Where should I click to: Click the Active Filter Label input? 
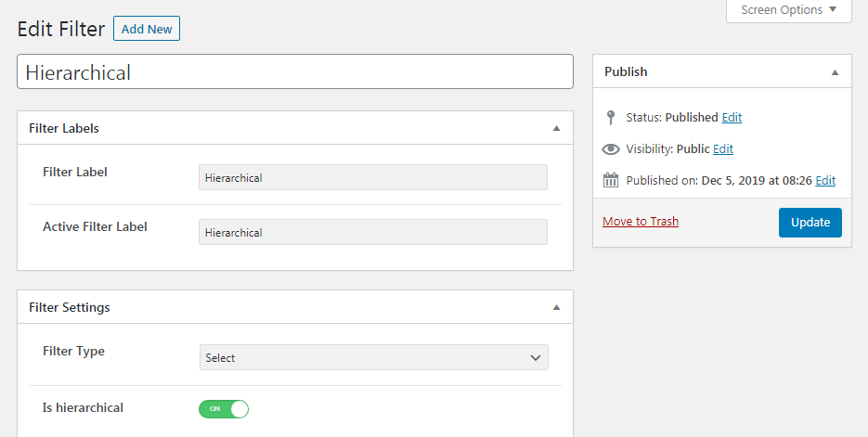[373, 232]
